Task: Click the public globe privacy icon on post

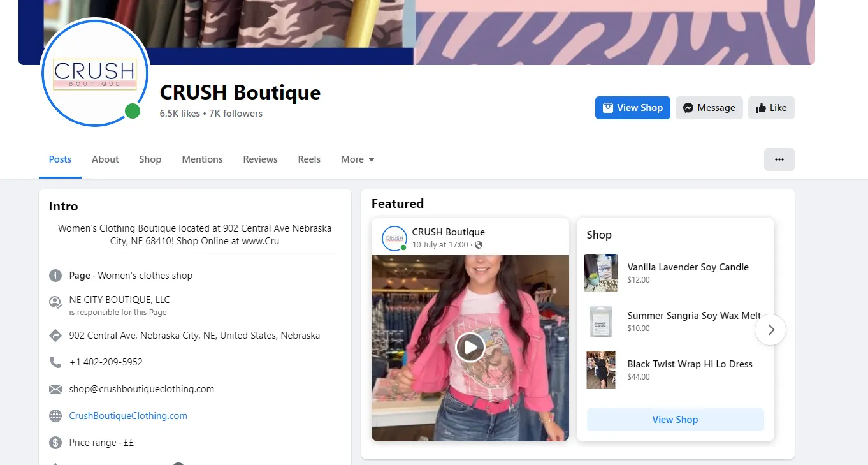Action: point(479,245)
